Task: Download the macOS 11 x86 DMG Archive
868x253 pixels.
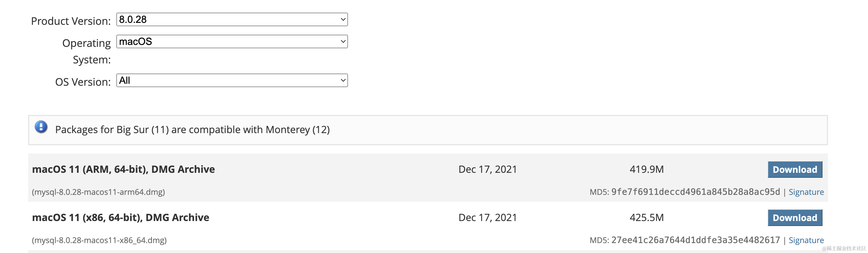Action: point(795,218)
